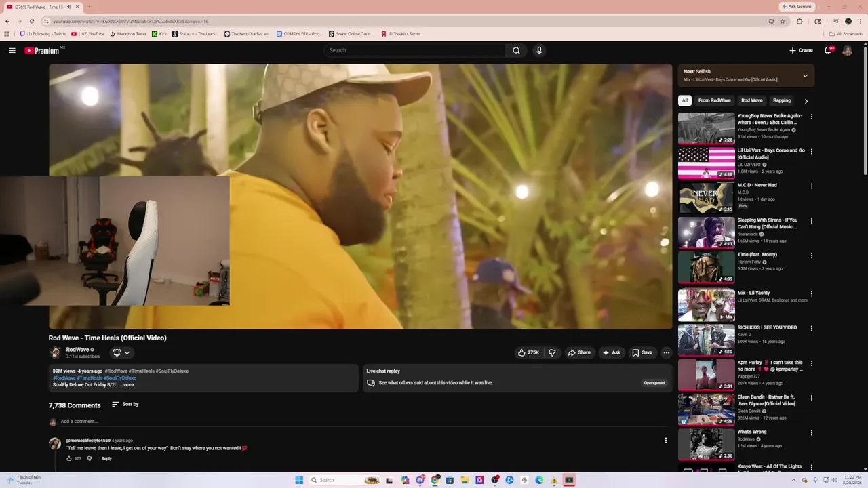Viewport: 868px width, 488px height.
Task: Open options for RICH KIDS I SEE YOU video
Action: click(x=811, y=328)
